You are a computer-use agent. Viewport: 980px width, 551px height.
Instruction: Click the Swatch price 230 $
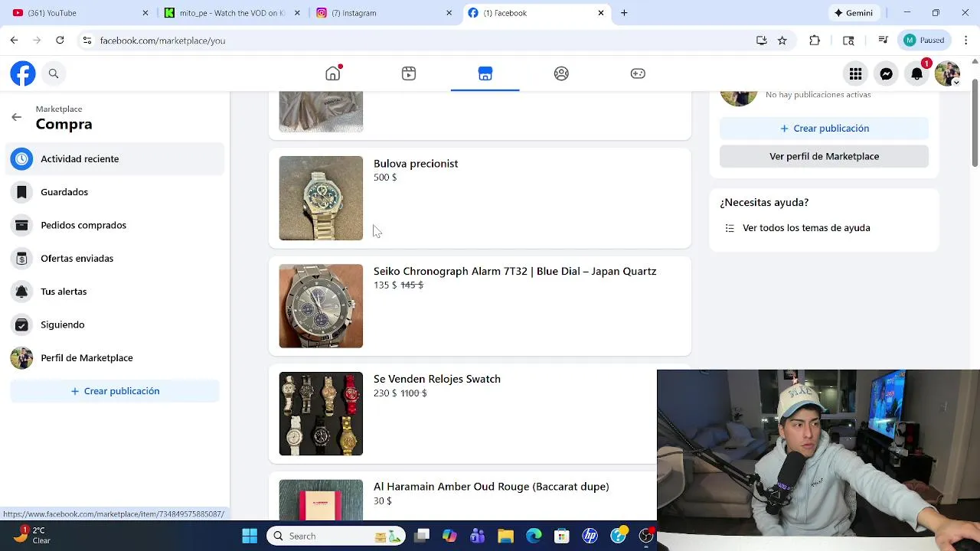coord(385,393)
